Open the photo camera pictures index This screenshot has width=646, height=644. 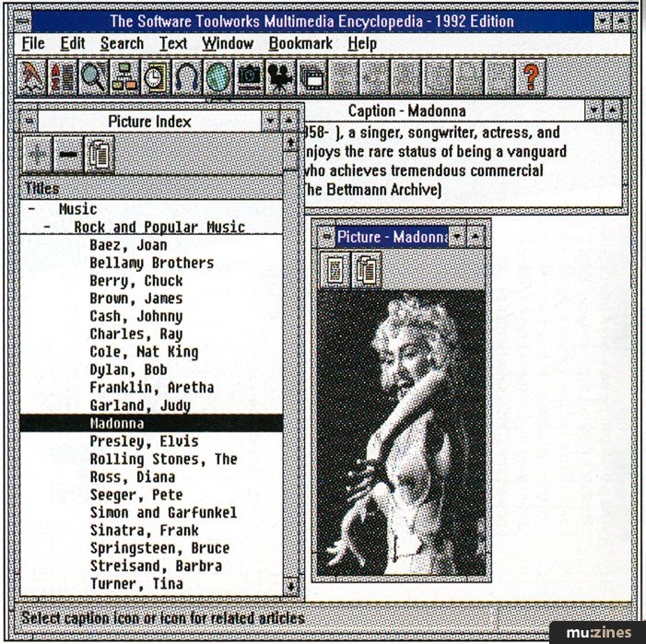tap(250, 77)
